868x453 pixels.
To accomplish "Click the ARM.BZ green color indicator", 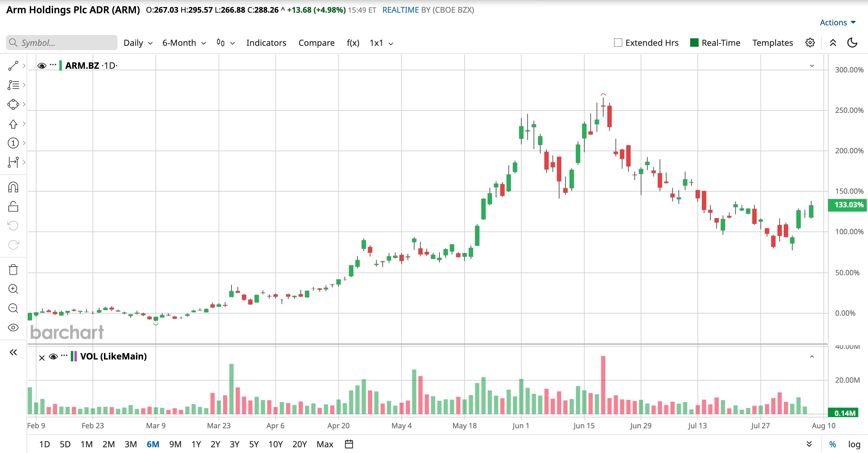I will tap(61, 65).
